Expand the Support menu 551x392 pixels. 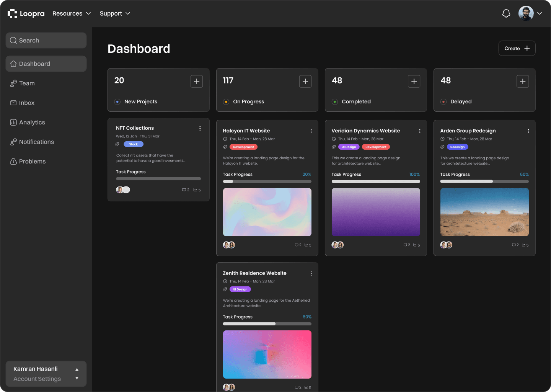pos(115,13)
